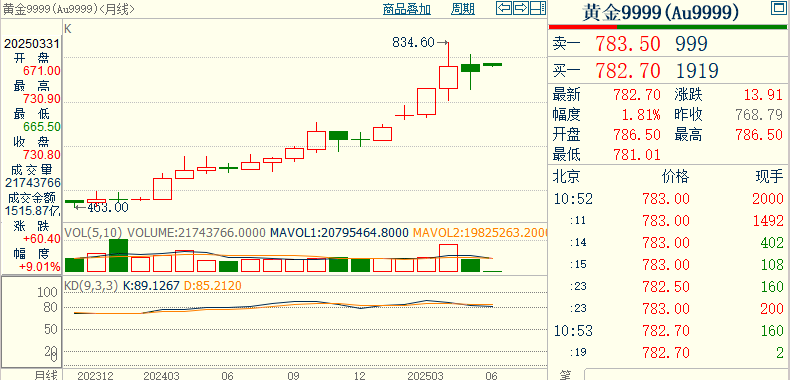The height and width of the screenshot is (380, 790).
Task: Click the K indicator label atop chart
Action: pyautogui.click(x=68, y=29)
